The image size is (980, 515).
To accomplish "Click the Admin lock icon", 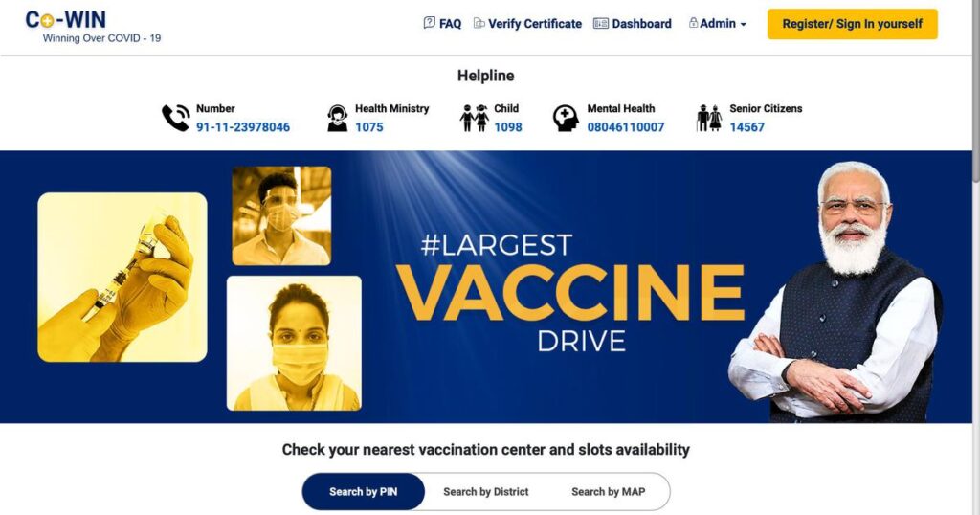I will click(x=693, y=23).
